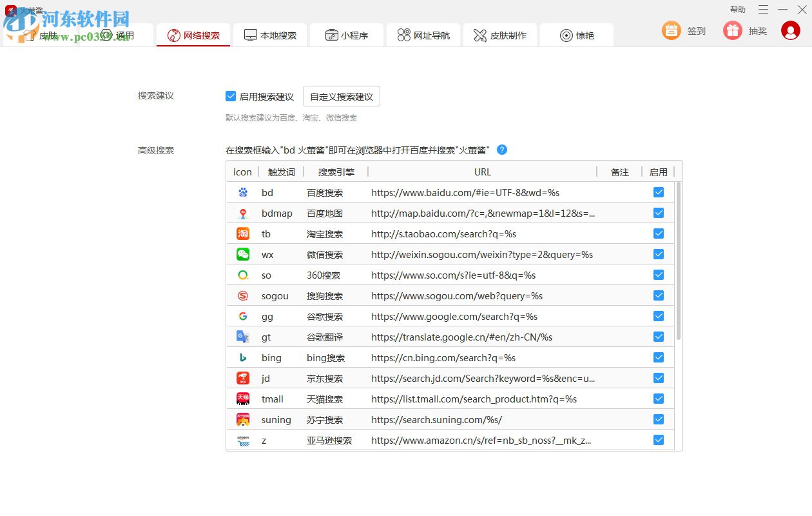The image size is (812, 516).
Task: Switch to the 惊艳 tab
Action: click(x=576, y=35)
